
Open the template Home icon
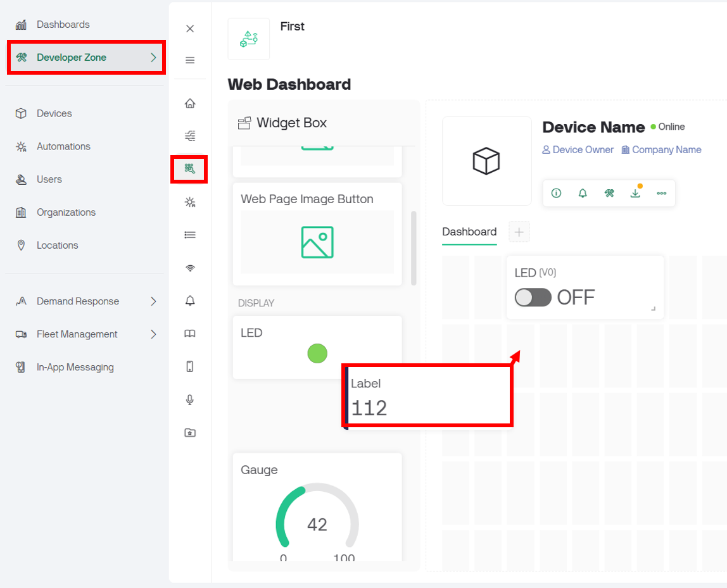pyautogui.click(x=189, y=103)
